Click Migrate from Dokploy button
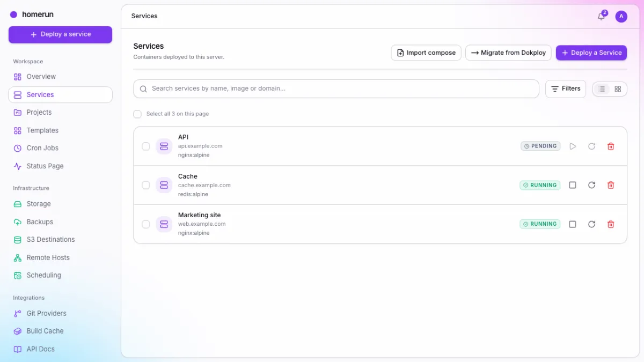644x362 pixels. (x=508, y=53)
